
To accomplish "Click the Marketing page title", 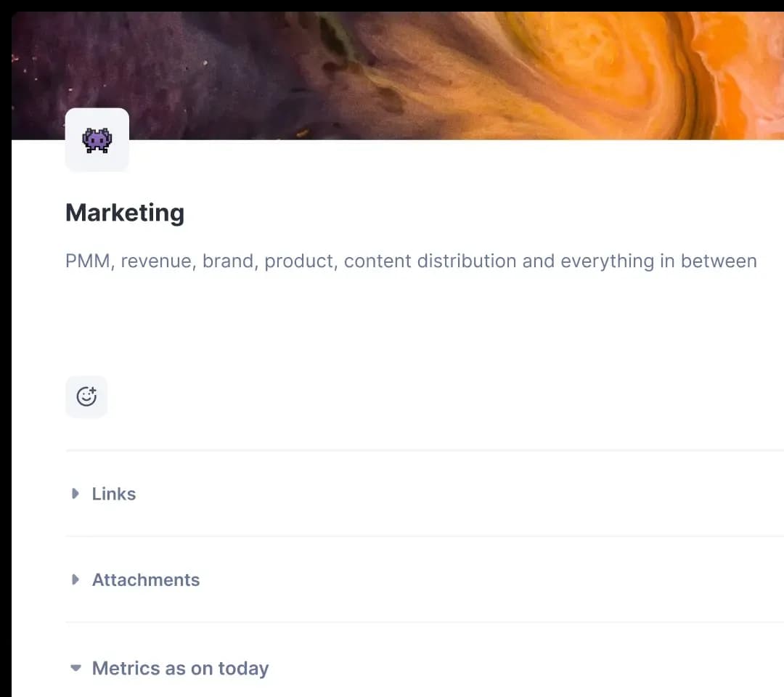I will (x=125, y=213).
